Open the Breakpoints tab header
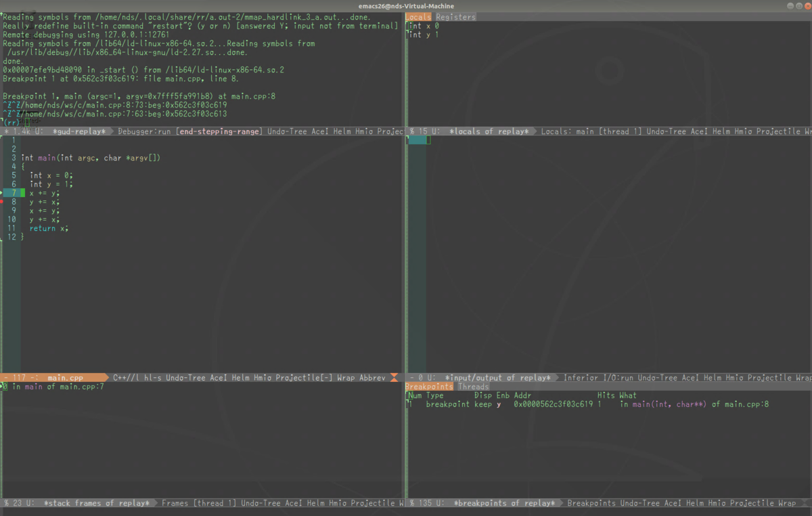This screenshot has height=516, width=812. [x=429, y=387]
